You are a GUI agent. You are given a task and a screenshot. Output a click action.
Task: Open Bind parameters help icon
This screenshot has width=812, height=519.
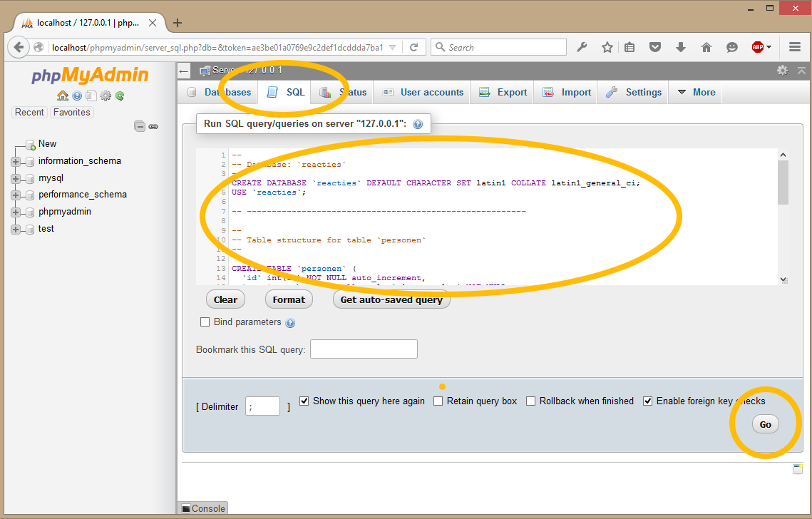291,323
